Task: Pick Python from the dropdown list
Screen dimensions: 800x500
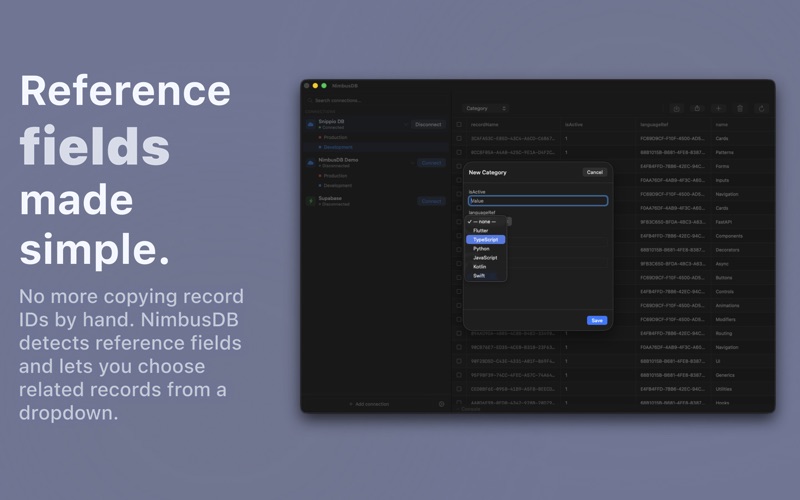Action: (x=486, y=249)
